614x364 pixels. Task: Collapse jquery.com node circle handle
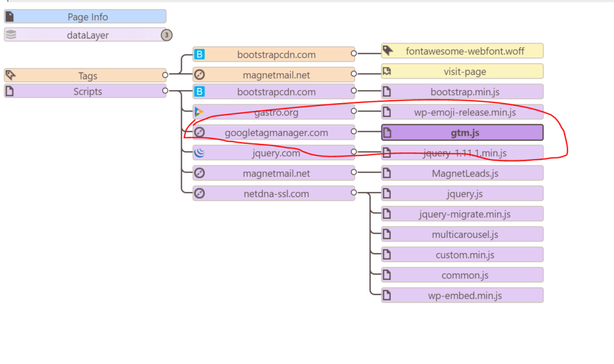click(x=354, y=151)
